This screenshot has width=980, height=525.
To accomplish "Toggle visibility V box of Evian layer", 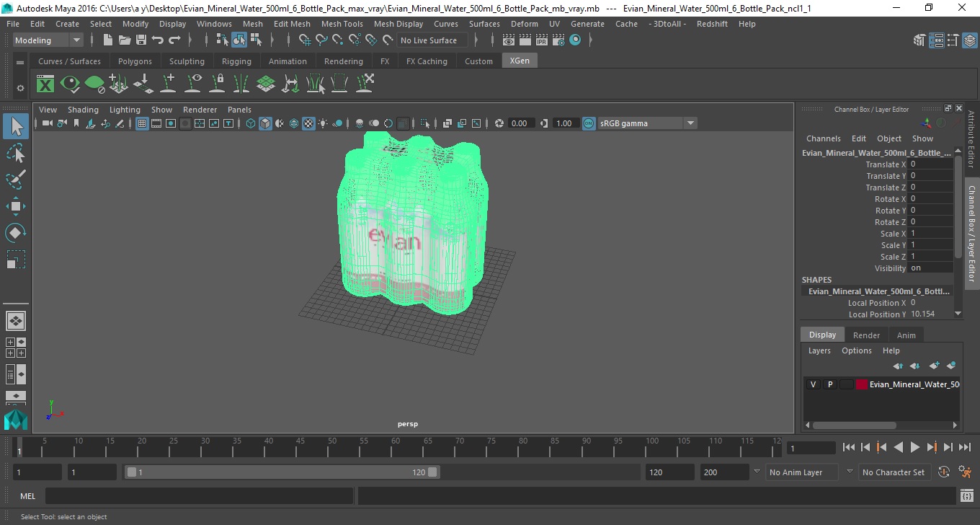I will coord(814,384).
